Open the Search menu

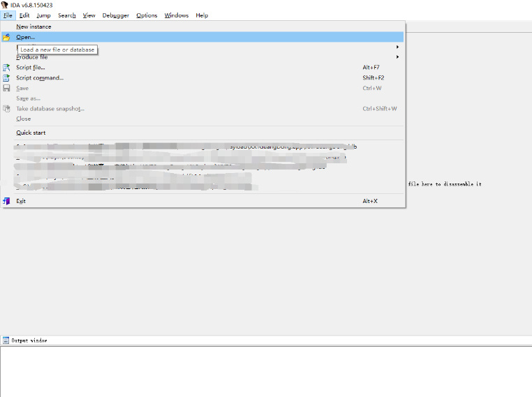click(x=66, y=15)
